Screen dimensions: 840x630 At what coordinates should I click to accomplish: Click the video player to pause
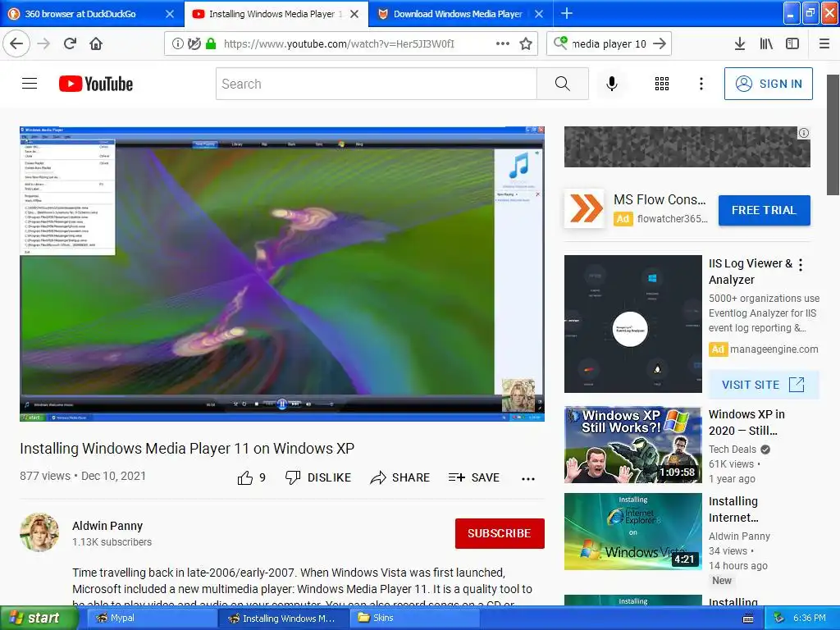click(282, 274)
